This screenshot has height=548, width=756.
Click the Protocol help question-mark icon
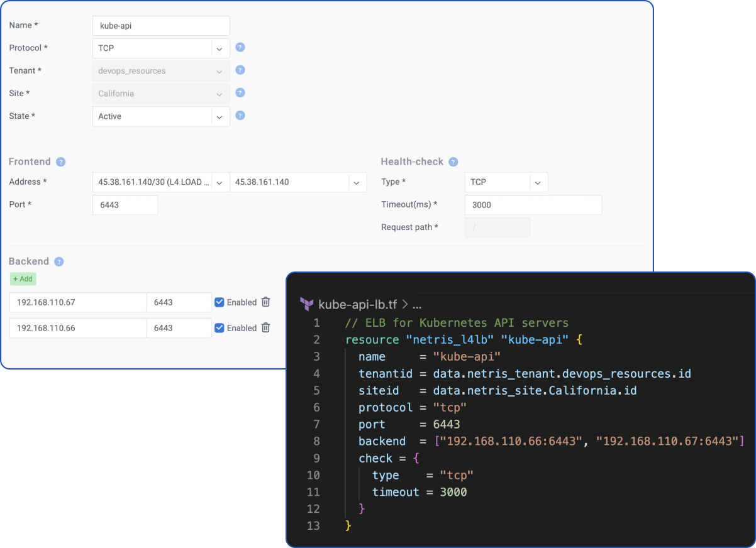[x=240, y=47]
